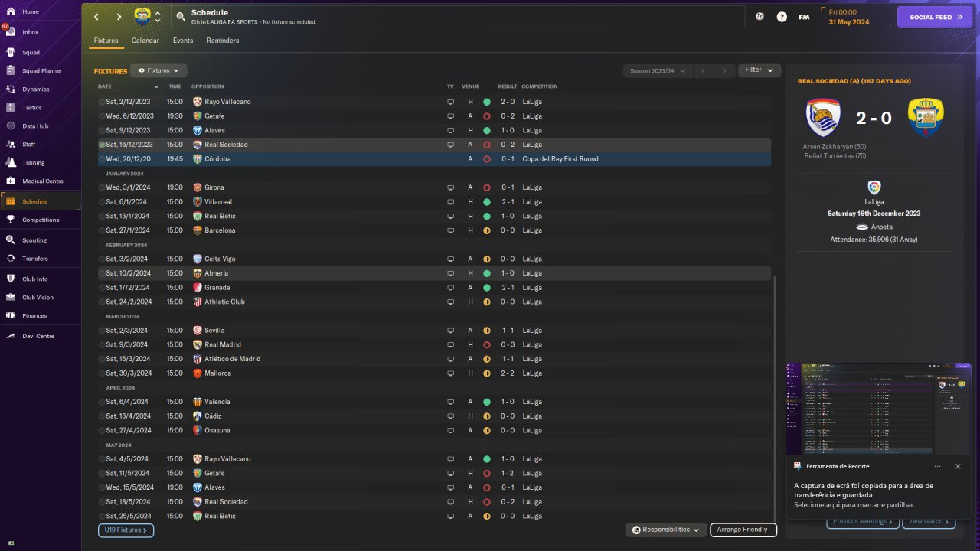Tick the selection circle for Sat, 2/12/2023
980x551 pixels.
pos(102,102)
